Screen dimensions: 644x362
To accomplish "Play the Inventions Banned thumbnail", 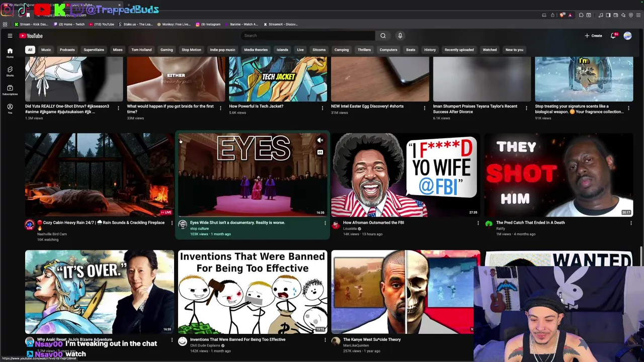I will [253, 292].
